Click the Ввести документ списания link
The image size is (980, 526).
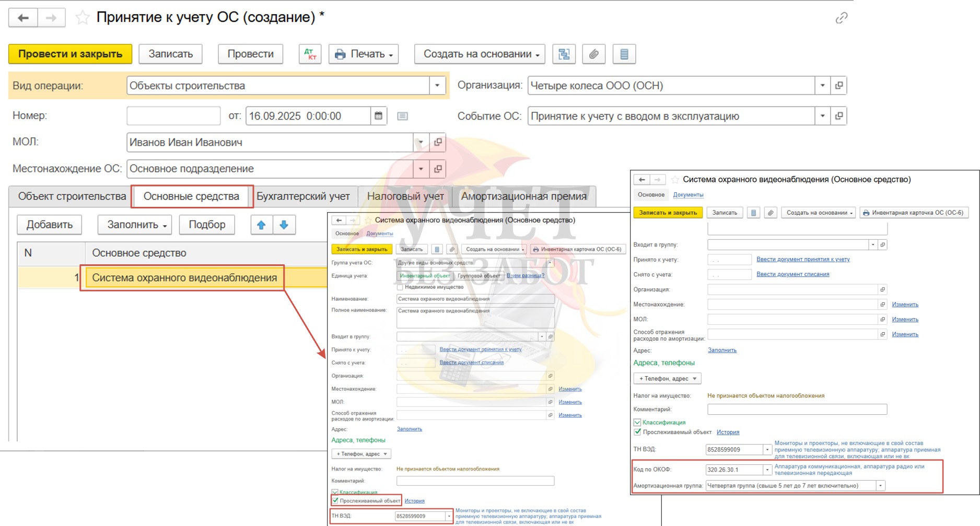tap(792, 274)
